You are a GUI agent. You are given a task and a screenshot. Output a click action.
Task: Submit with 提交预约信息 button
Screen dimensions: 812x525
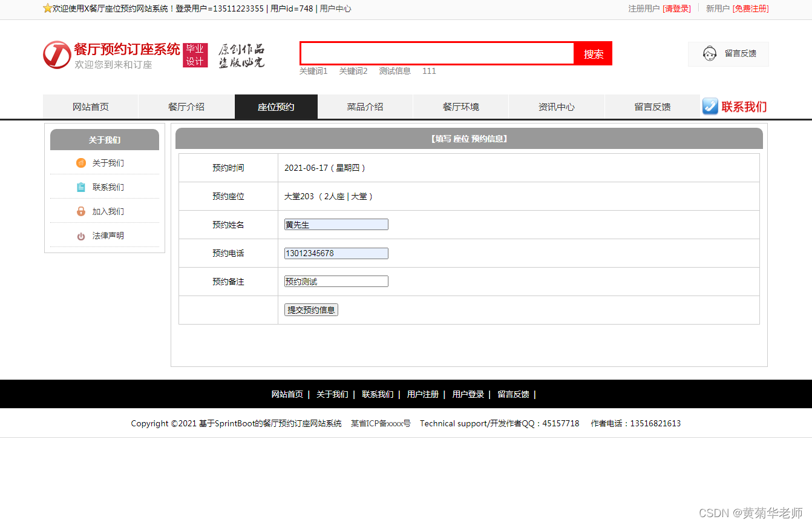[x=311, y=310]
